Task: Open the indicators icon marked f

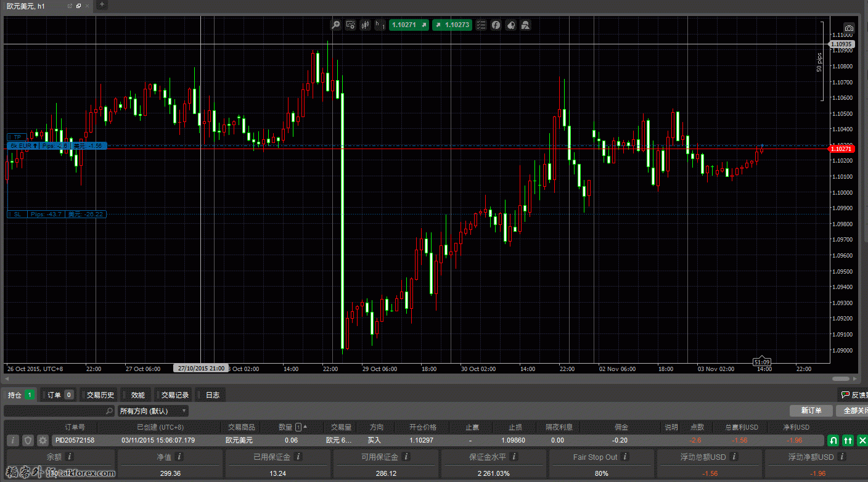Action: tap(496, 25)
